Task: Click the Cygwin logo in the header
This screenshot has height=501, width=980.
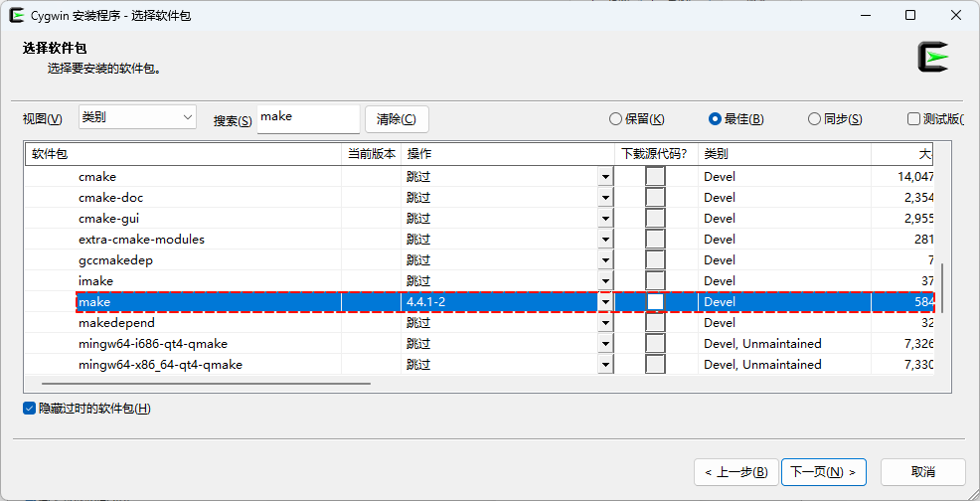Action: (x=933, y=57)
